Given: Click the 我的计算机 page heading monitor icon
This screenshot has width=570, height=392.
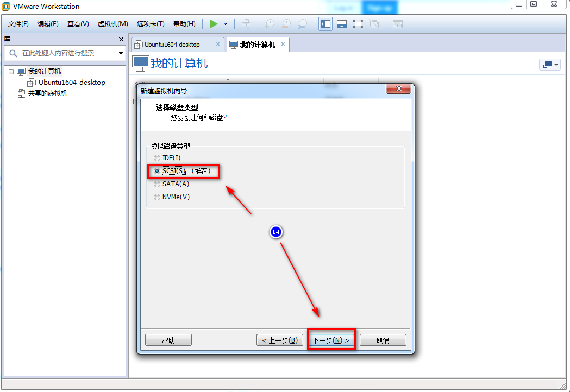Looking at the screenshot, I should [140, 64].
